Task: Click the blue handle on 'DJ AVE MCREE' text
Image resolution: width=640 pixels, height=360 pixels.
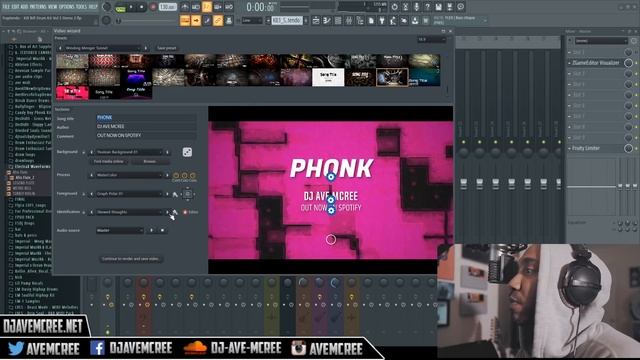Action: [x=331, y=200]
